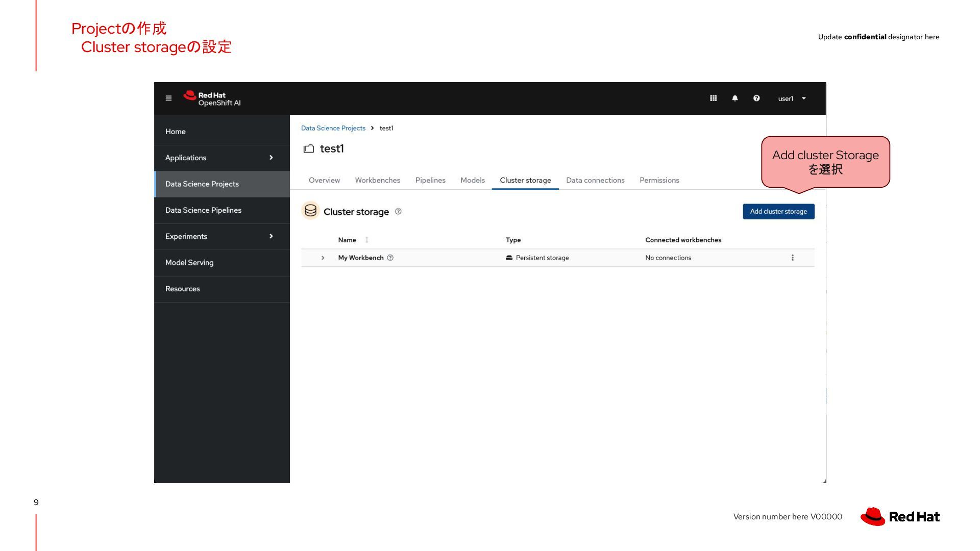Switch to the Pipelines tab
This screenshot has height=551, width=980.
click(430, 180)
